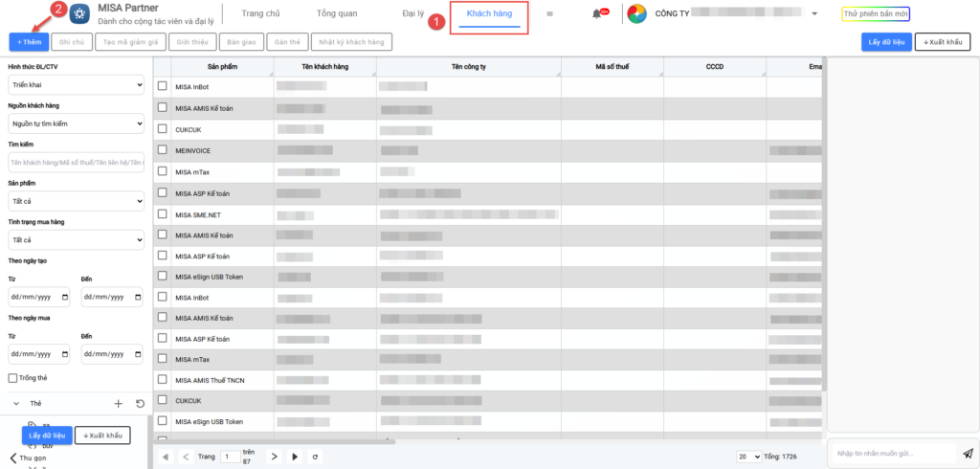Click the Gán thẻ button
This screenshot has height=469, width=980.
click(287, 42)
